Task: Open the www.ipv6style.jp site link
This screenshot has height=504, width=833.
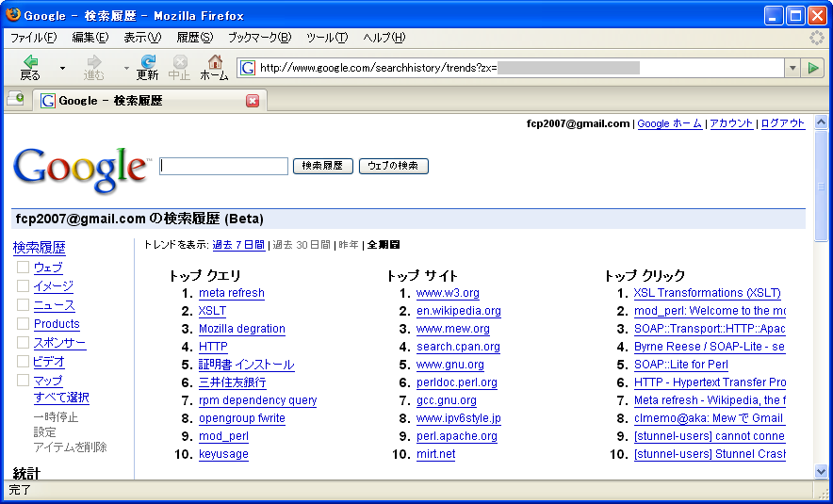Action: coord(459,418)
